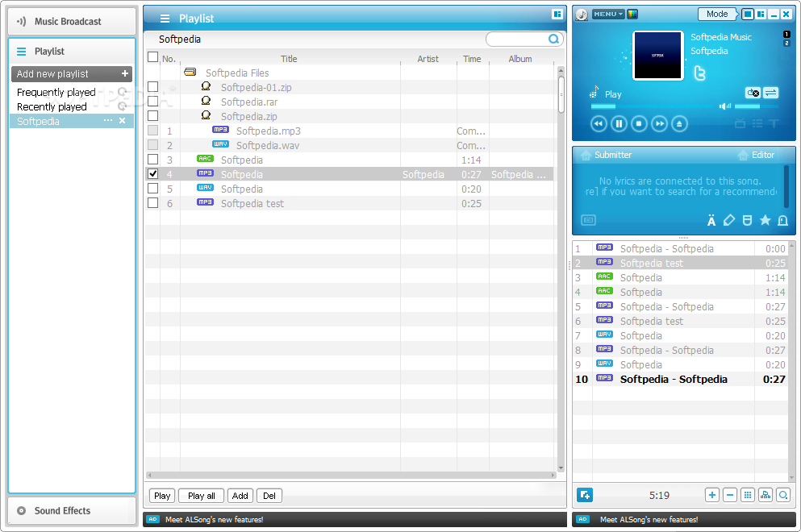Image resolution: width=801 pixels, height=532 pixels.
Task: Check the Softpedia-01.zip checkbox
Action: pyautogui.click(x=152, y=87)
